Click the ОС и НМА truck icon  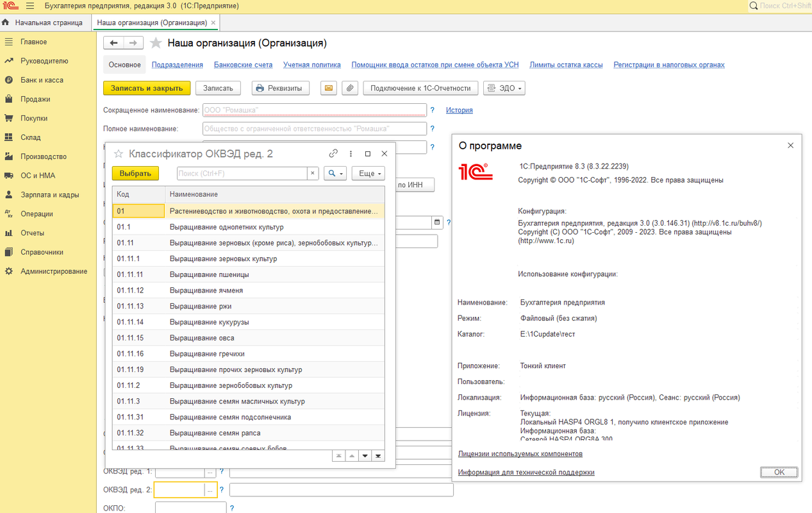pyautogui.click(x=8, y=176)
